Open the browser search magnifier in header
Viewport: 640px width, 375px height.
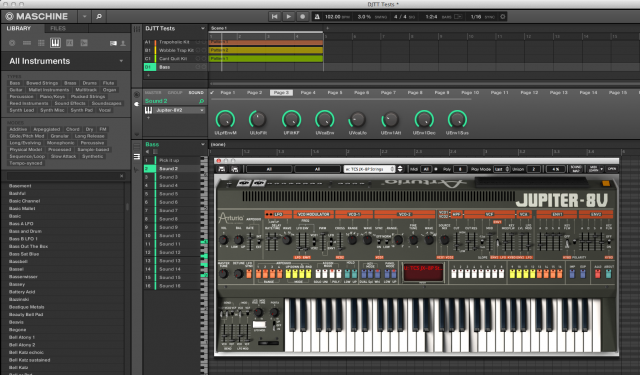tap(99, 17)
